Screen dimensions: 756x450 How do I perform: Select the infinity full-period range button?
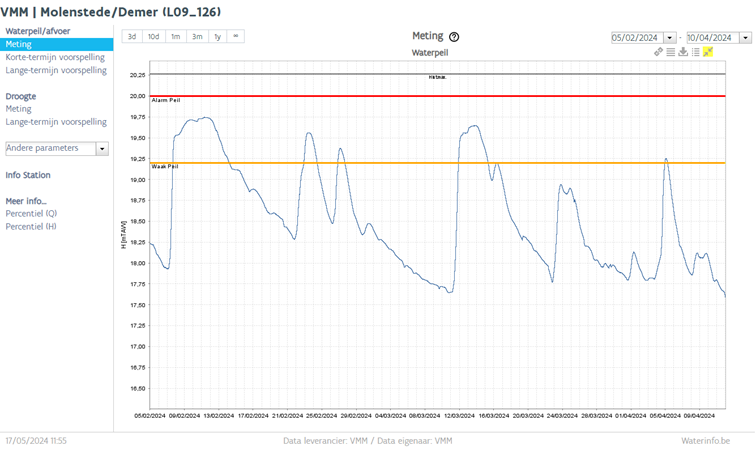[x=235, y=36]
